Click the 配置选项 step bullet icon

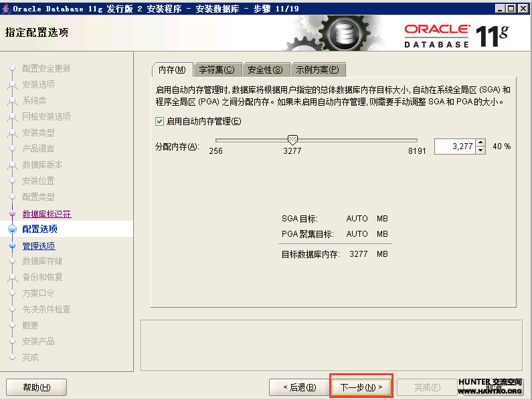point(11,229)
